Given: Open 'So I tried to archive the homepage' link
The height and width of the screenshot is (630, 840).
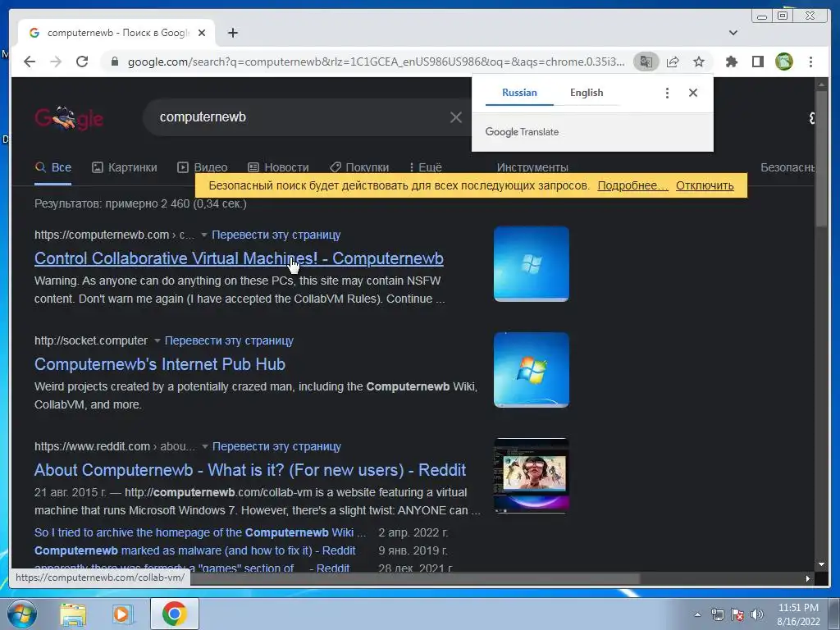Looking at the screenshot, I should [x=200, y=532].
